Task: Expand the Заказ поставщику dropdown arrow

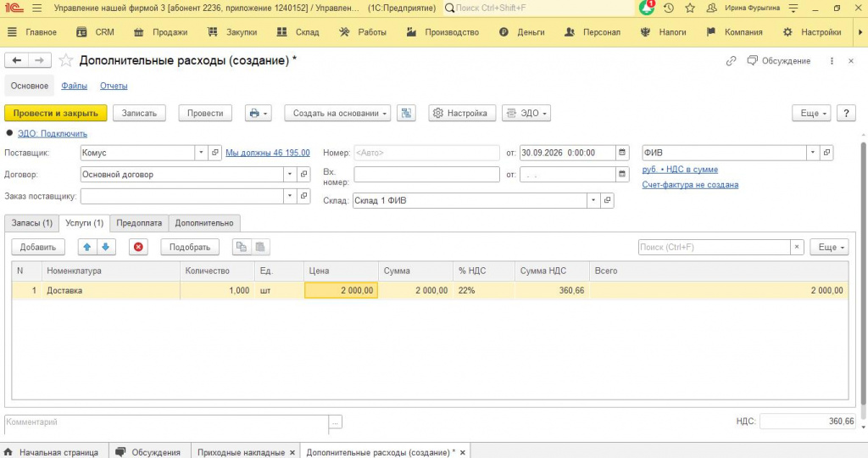Action: [x=290, y=196]
